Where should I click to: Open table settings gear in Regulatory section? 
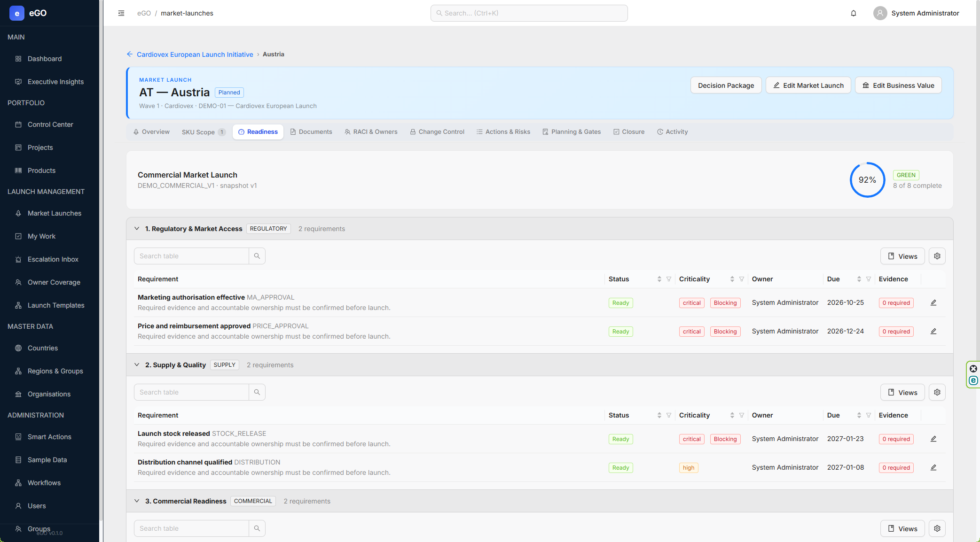coord(937,256)
